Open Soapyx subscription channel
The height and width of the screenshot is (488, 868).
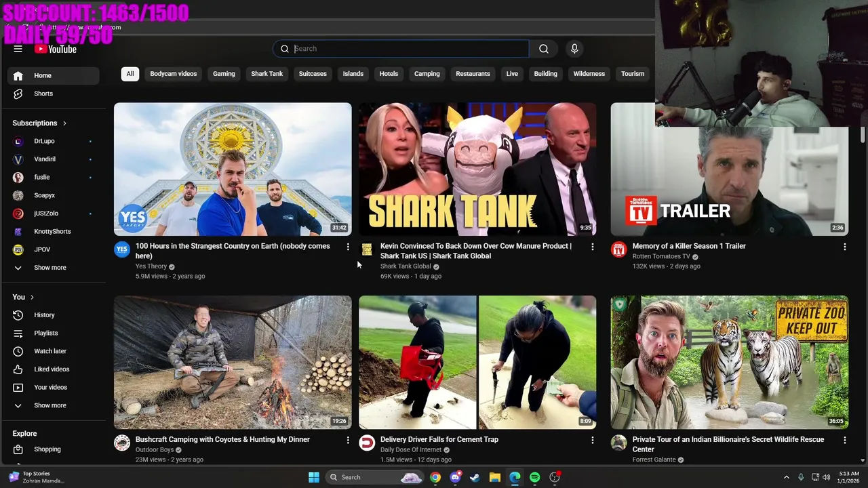coord(53,195)
